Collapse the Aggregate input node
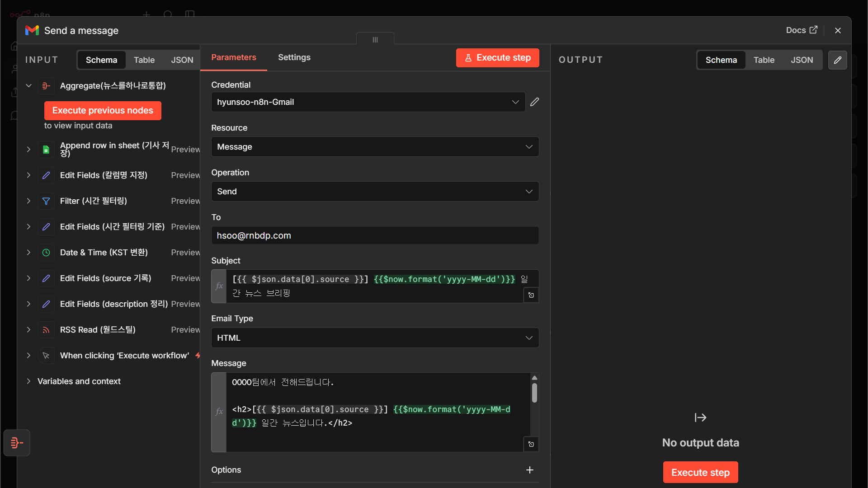 coord(28,86)
